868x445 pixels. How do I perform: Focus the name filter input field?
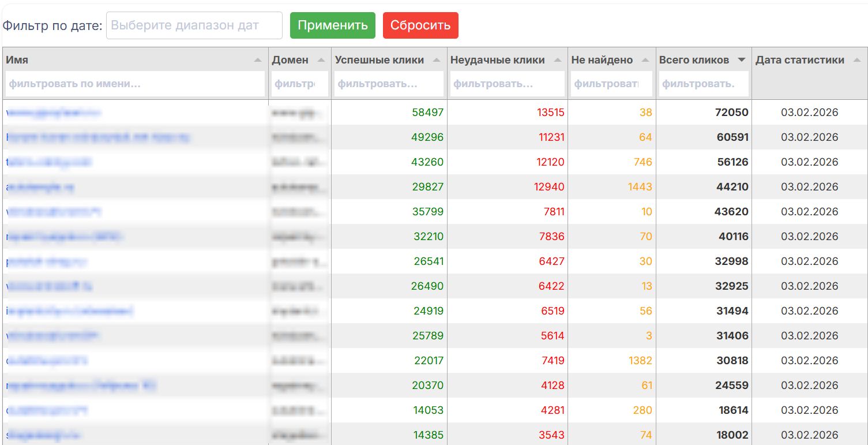tap(134, 83)
